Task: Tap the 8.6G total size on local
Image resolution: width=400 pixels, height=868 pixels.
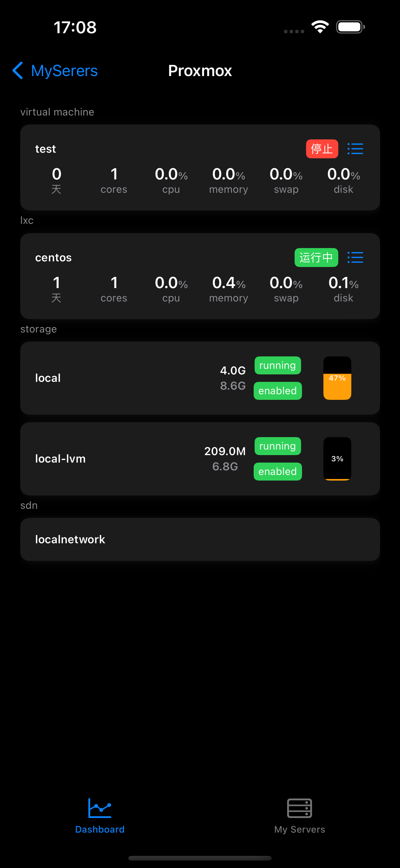Action: click(x=233, y=386)
